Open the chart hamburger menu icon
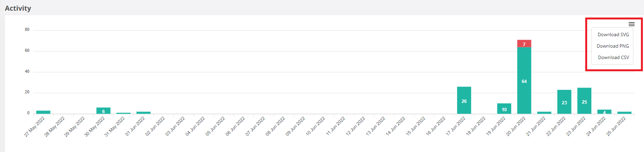The height and width of the screenshot is (152, 644). point(632,24)
